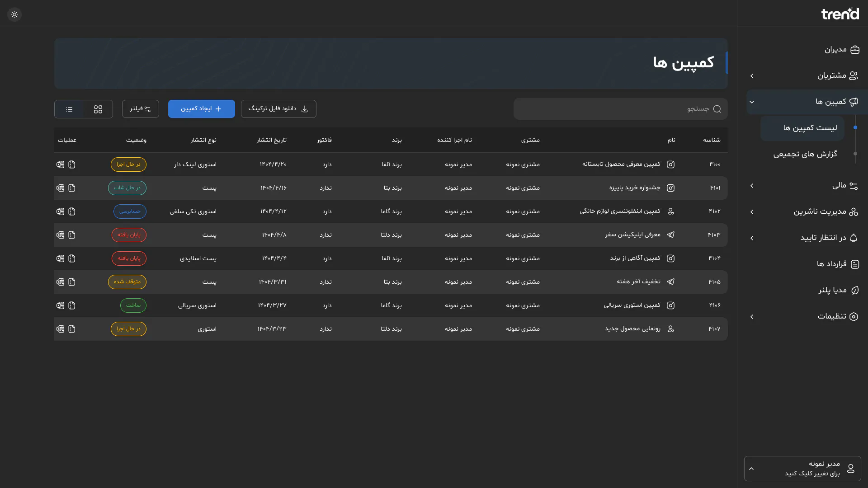Click Telegram icon beside معرفی اپلیکیشن سفر
The width and height of the screenshot is (868, 488).
(x=671, y=235)
